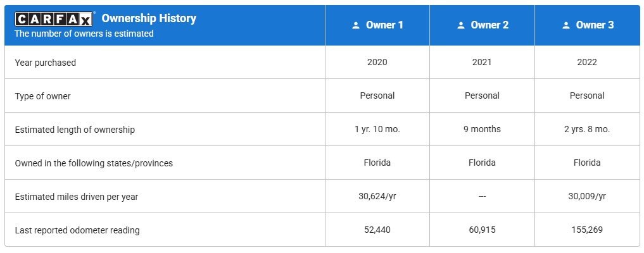The image size is (644, 253).
Task: Click Owner 3's Personal owner type
Action: pos(587,96)
